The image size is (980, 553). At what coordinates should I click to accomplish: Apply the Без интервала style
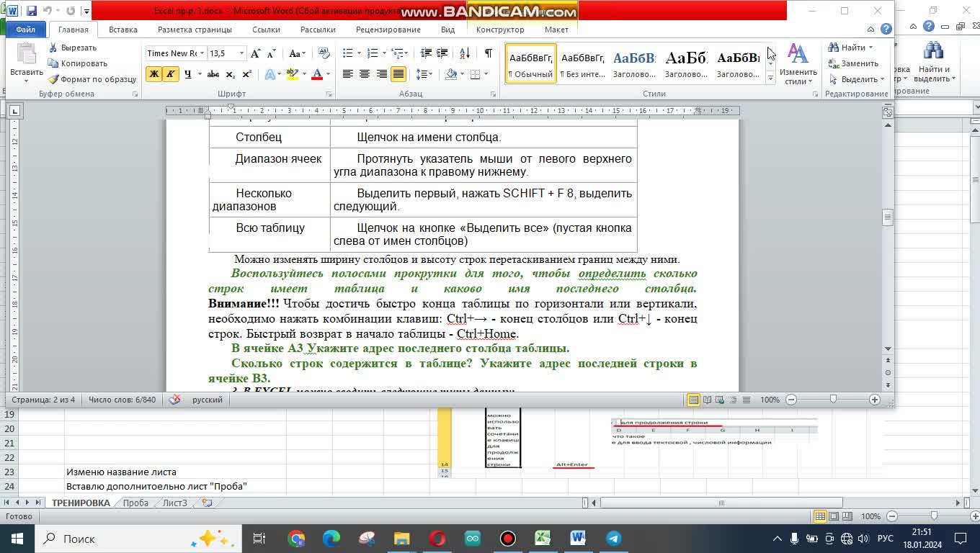(583, 63)
